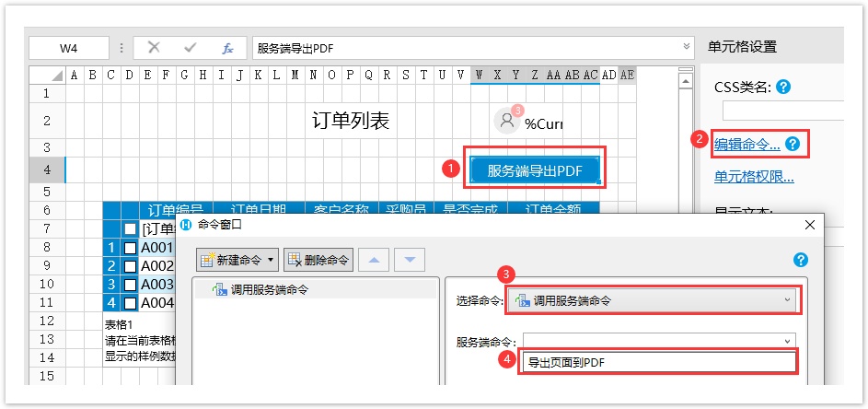Click the help icon in 命令窗口
This screenshot has width=868, height=409.
(x=801, y=260)
